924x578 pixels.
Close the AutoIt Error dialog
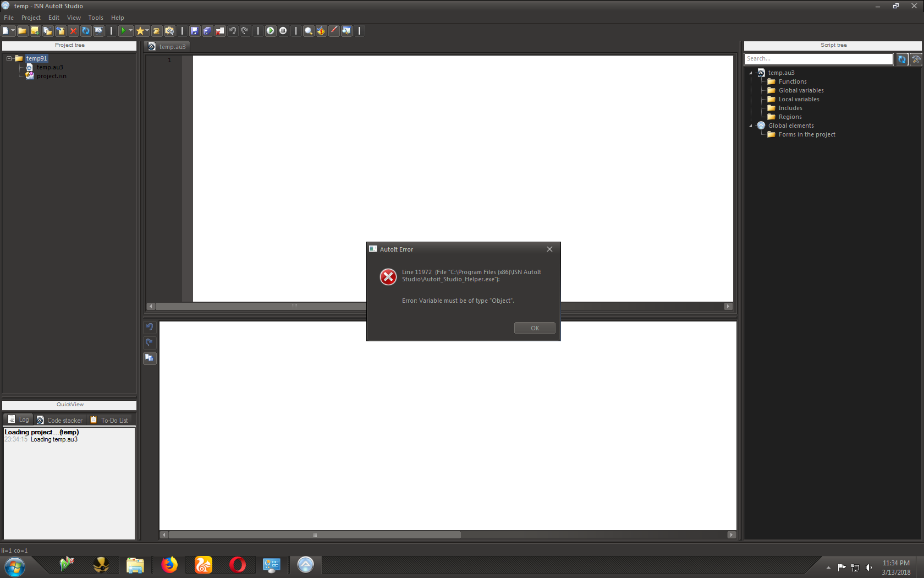[x=549, y=249]
